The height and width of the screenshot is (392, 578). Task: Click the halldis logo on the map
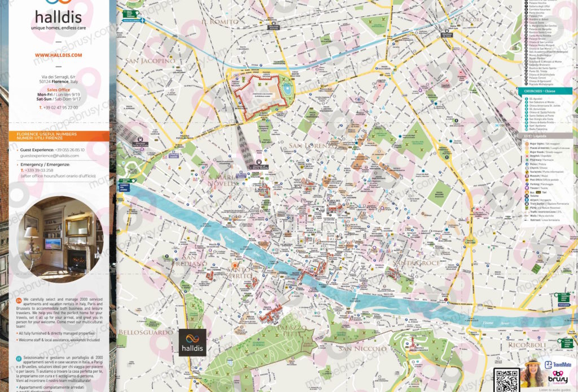[x=192, y=342]
